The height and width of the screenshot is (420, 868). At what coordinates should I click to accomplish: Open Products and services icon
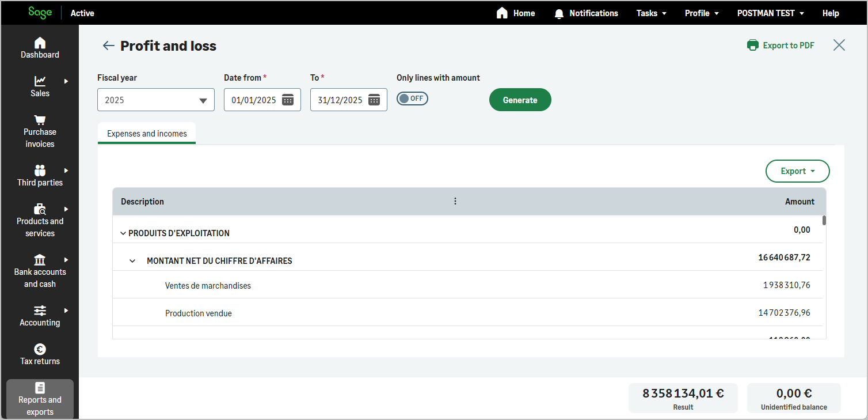tap(40, 209)
